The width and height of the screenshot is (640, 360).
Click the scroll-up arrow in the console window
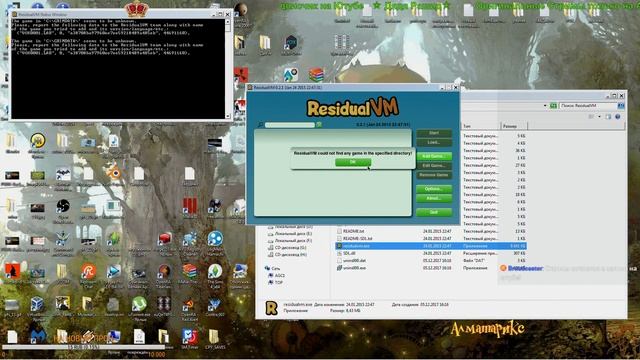(x=228, y=22)
